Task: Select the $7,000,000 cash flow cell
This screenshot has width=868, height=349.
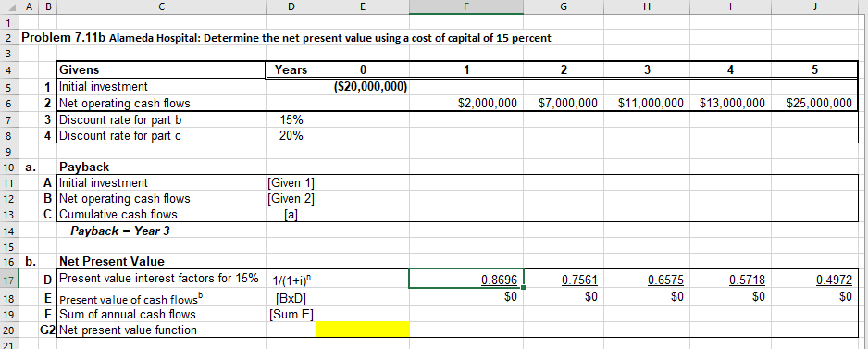Action: click(563, 103)
